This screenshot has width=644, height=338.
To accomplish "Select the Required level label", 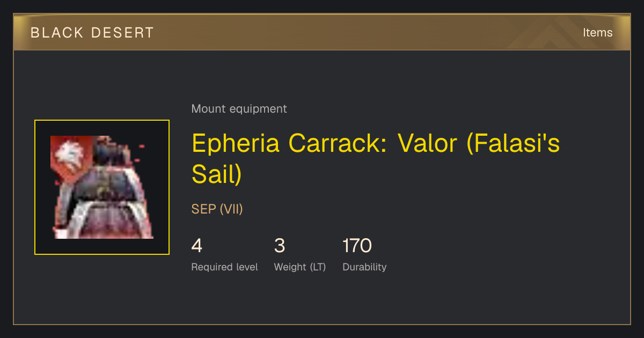I will tap(224, 267).
